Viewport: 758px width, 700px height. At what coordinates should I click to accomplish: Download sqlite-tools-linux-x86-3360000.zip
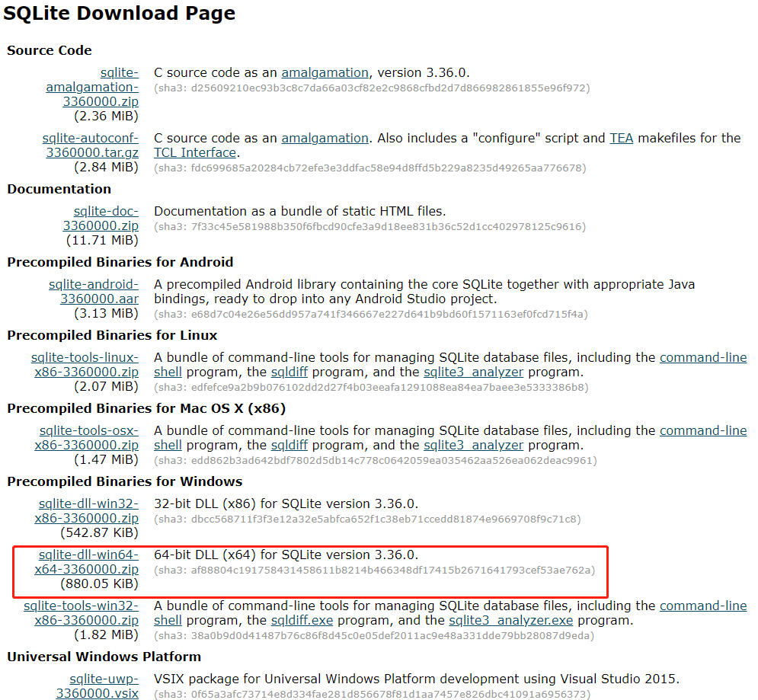click(85, 363)
